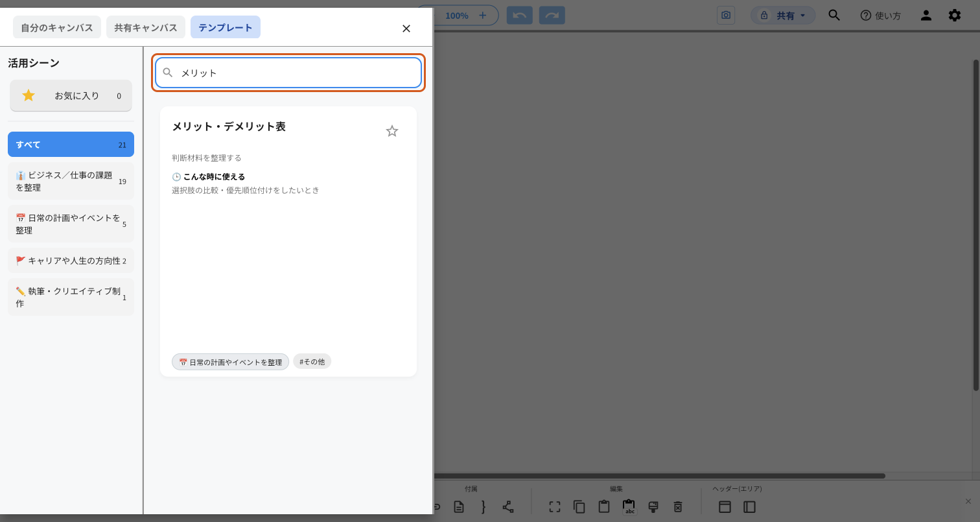Select 日常の計画やイベントを整理 sidebar category
The height and width of the screenshot is (522, 980).
pyautogui.click(x=71, y=224)
